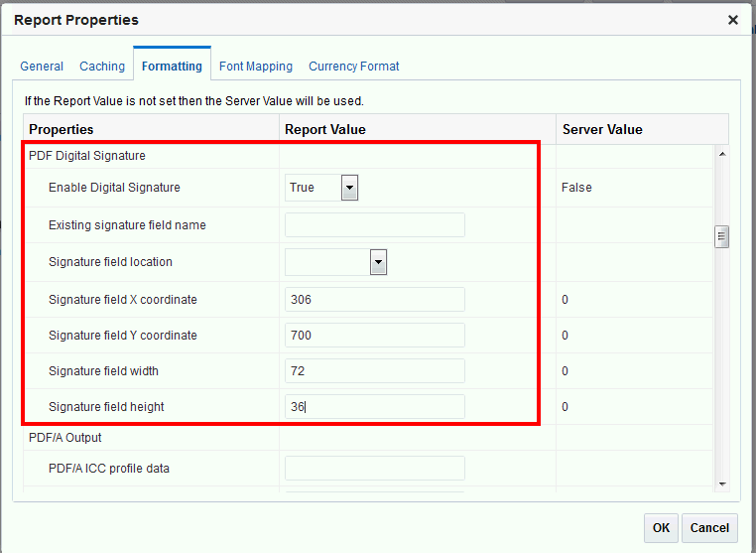The height and width of the screenshot is (553, 756).
Task: Switch to the General tab
Action: click(42, 67)
